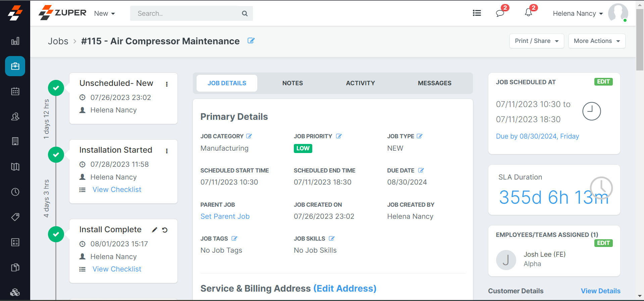
Task: Open the Print / Share dropdown
Action: (x=536, y=41)
